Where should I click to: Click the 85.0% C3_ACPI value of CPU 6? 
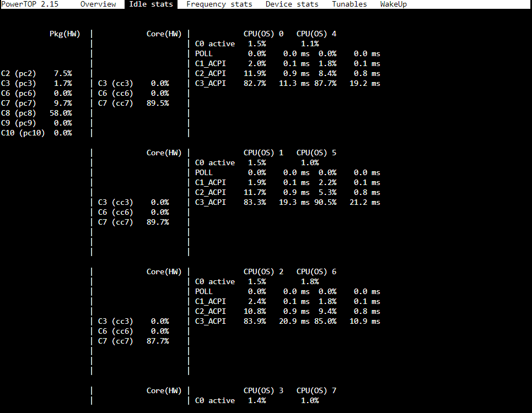[x=325, y=321]
